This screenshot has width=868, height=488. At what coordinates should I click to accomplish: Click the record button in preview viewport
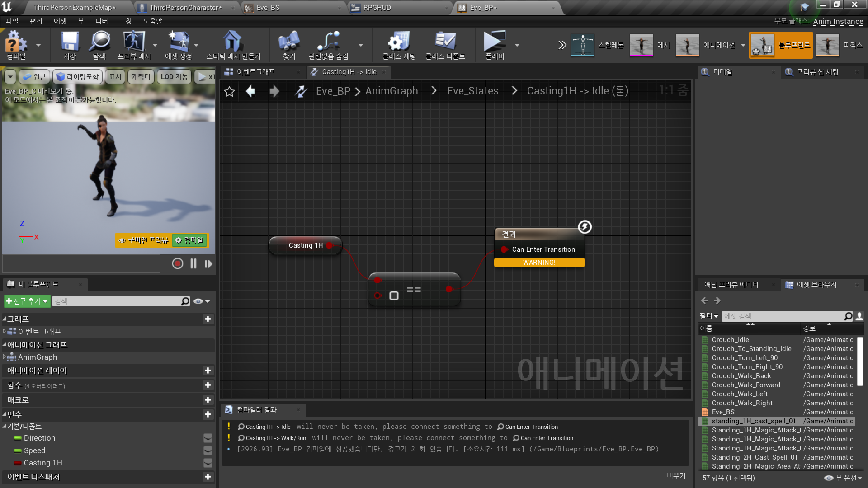click(x=177, y=264)
